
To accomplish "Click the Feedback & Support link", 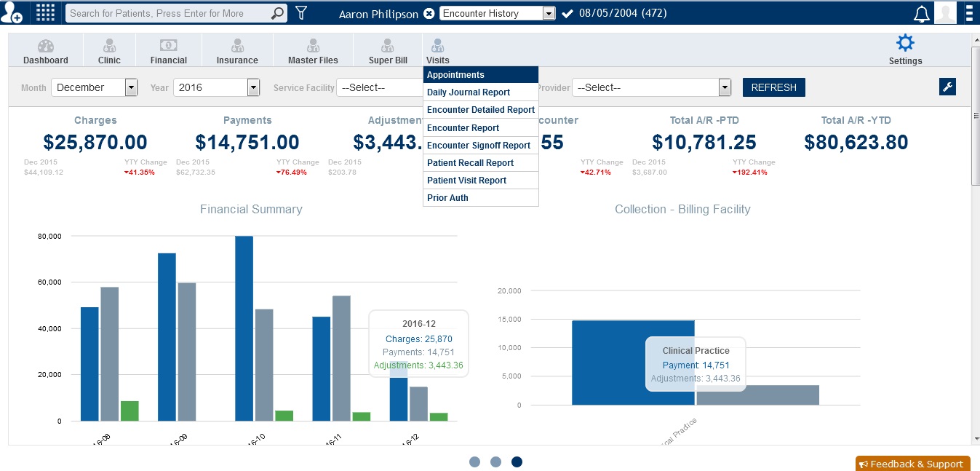I will click(x=912, y=464).
